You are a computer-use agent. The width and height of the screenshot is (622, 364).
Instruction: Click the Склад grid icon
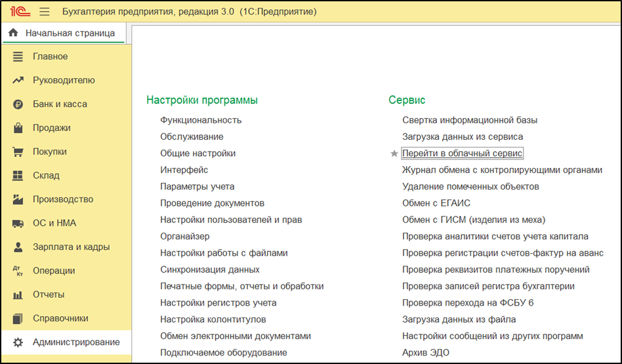[x=18, y=175]
